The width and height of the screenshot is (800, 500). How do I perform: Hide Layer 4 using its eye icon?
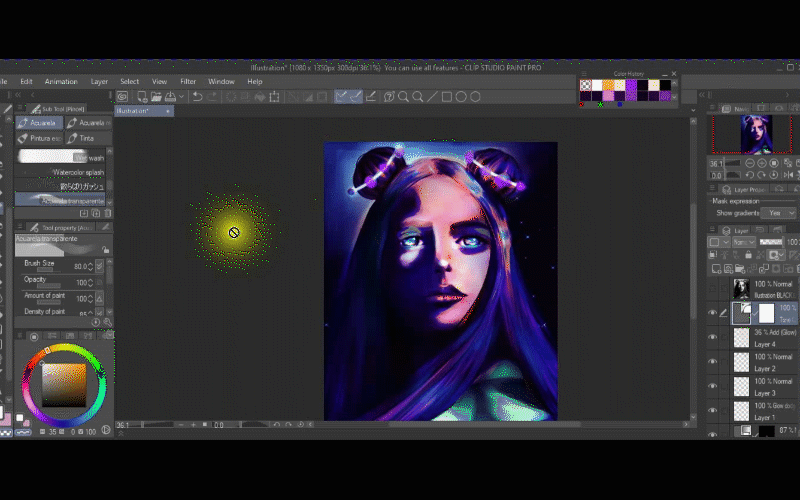tap(713, 338)
